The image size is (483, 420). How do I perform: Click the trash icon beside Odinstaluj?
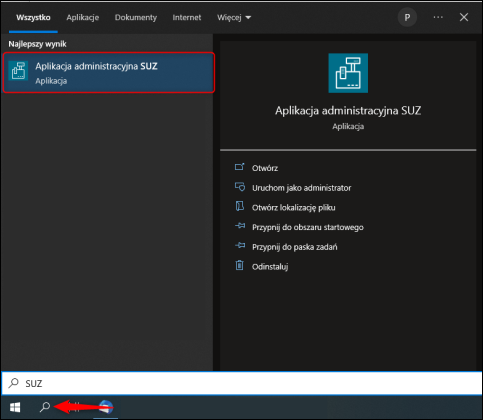coord(239,265)
